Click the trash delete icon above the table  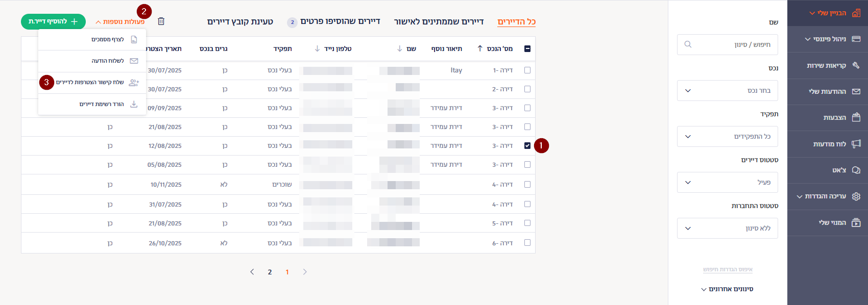(161, 21)
